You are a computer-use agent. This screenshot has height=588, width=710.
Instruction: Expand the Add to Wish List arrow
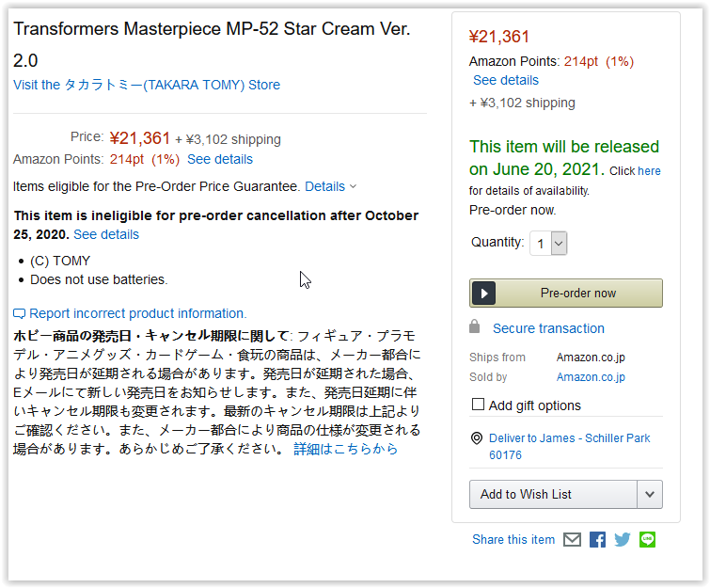point(650,494)
